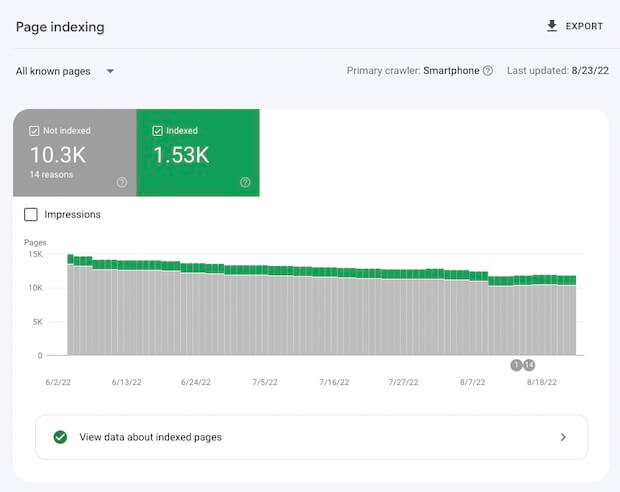Select the Indexed 1.53K card
This screenshot has width=620, height=492.
pos(198,153)
